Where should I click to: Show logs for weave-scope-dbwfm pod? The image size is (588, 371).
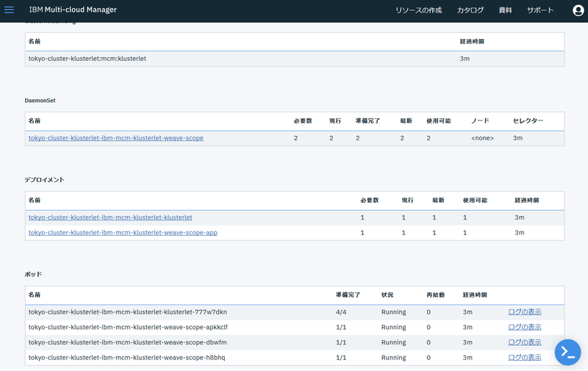525,342
